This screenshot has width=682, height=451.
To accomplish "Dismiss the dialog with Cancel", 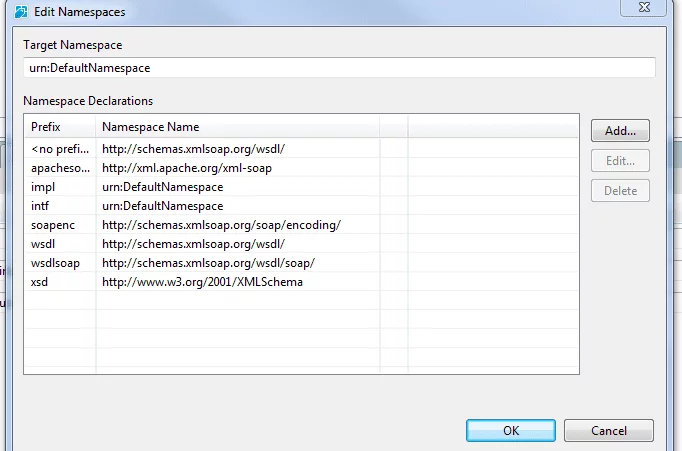I will click(608, 431).
